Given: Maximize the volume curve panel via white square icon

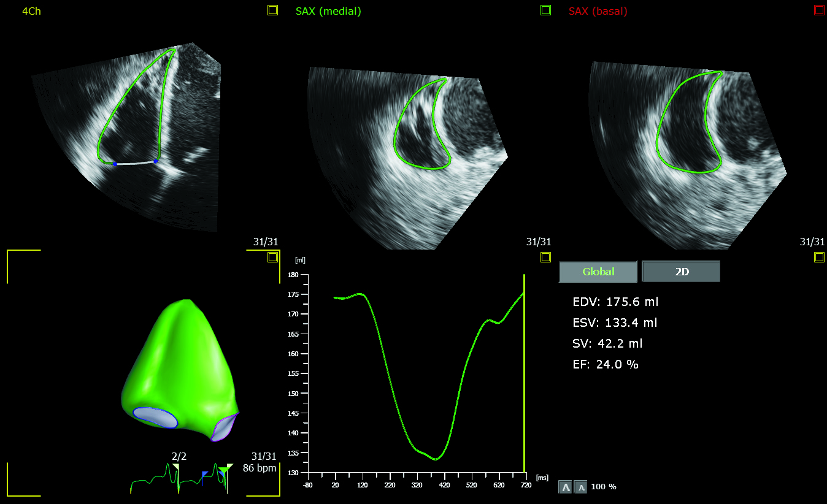Looking at the screenshot, I should (545, 258).
